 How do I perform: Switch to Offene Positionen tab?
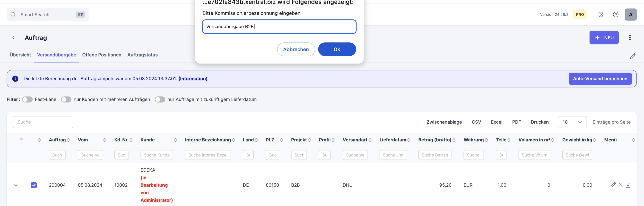(101, 55)
